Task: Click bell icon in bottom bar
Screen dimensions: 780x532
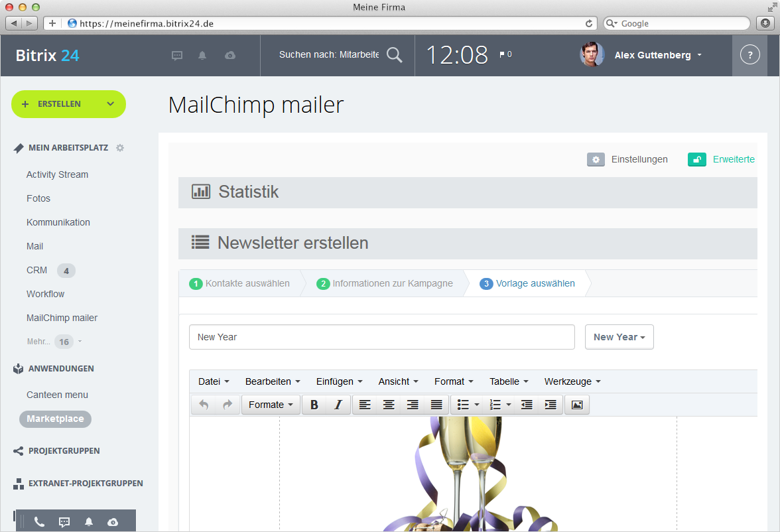Action: pos(89,521)
